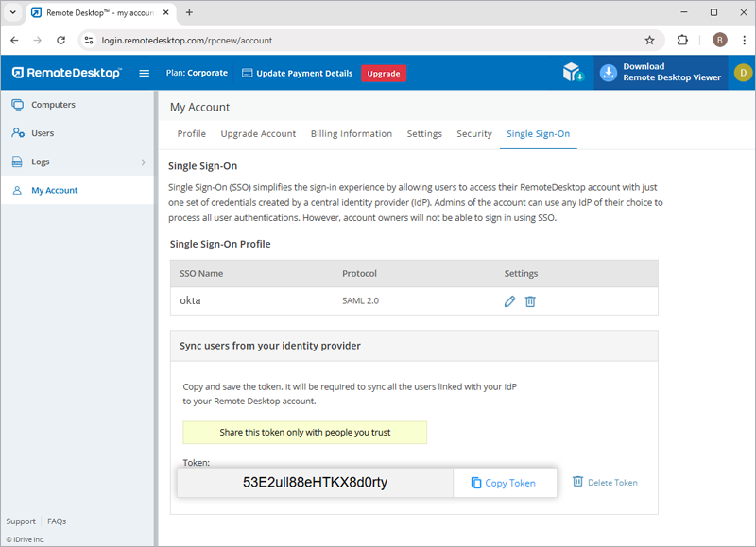756x547 pixels.
Task: Switch to the Security tab
Action: point(473,134)
